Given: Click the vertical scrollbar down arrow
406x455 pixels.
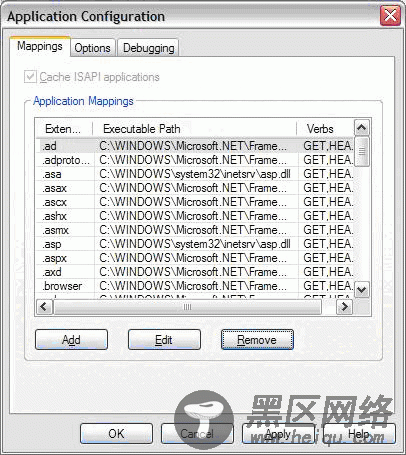Looking at the screenshot, I should pos(362,289).
